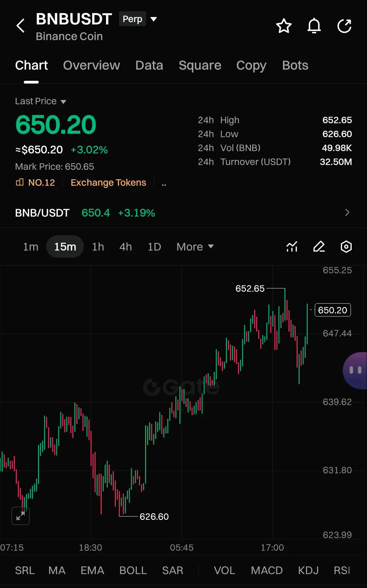Toggle the SRL indicator
The width and height of the screenshot is (367, 588).
point(25,570)
